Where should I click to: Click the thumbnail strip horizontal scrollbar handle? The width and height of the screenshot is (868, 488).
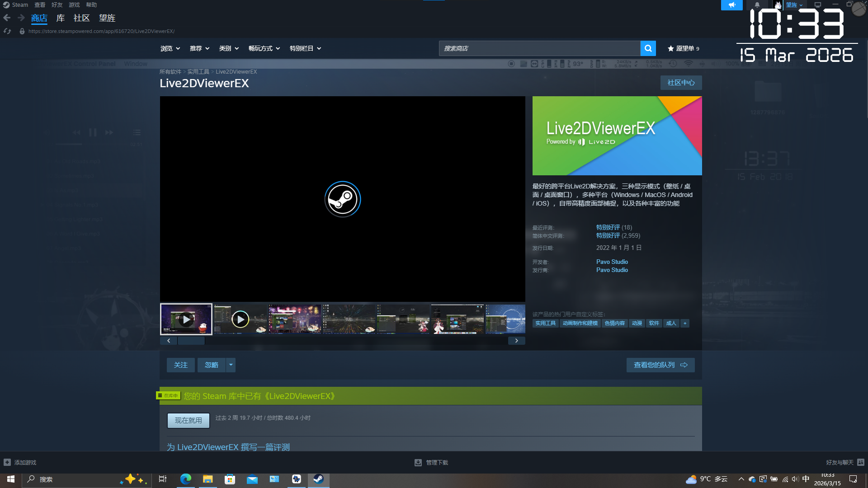coord(191,341)
